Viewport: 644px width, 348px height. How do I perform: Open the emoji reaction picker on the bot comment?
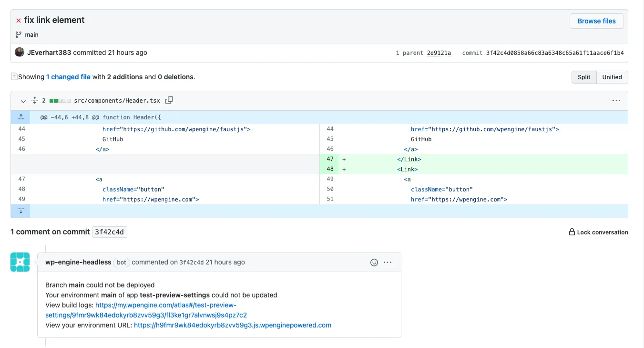374,262
